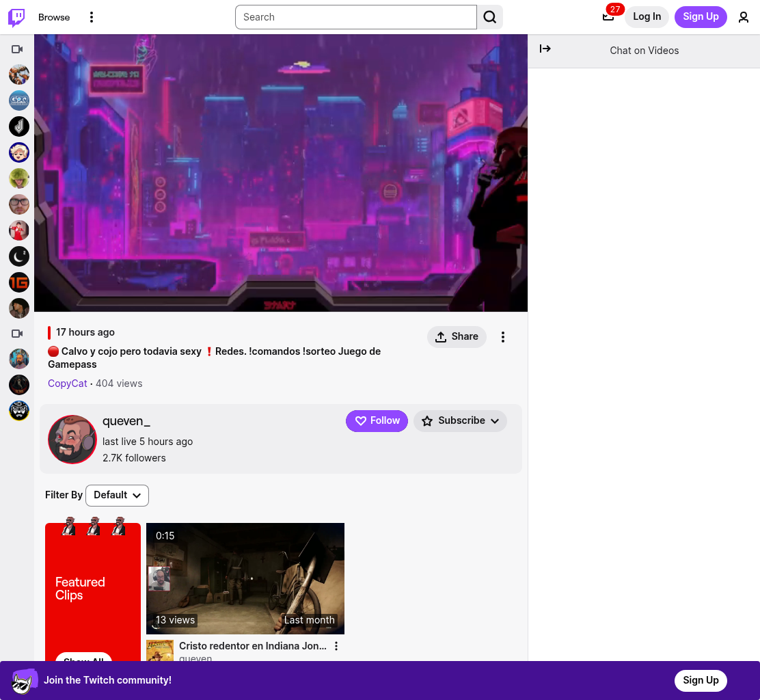
Task: Expand the Subscribe dropdown
Action: click(x=460, y=421)
